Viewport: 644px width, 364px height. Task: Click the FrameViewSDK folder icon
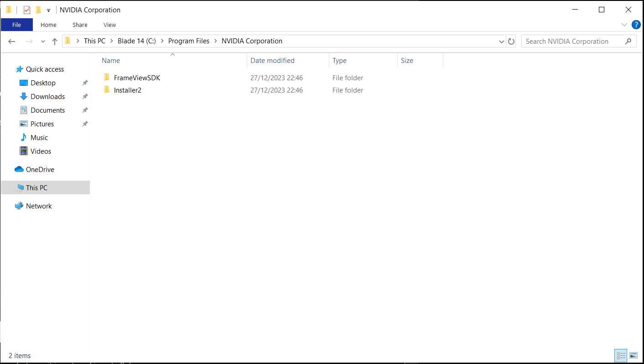[107, 78]
